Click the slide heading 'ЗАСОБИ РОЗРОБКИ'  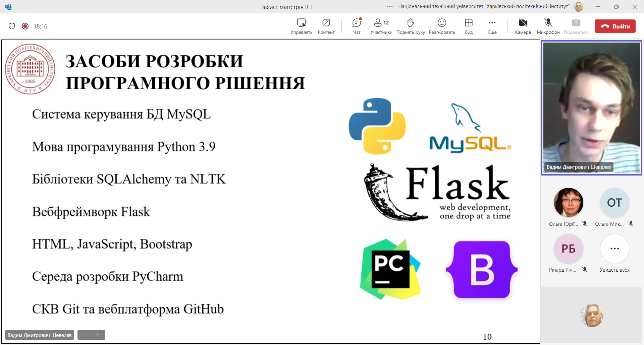(x=154, y=61)
